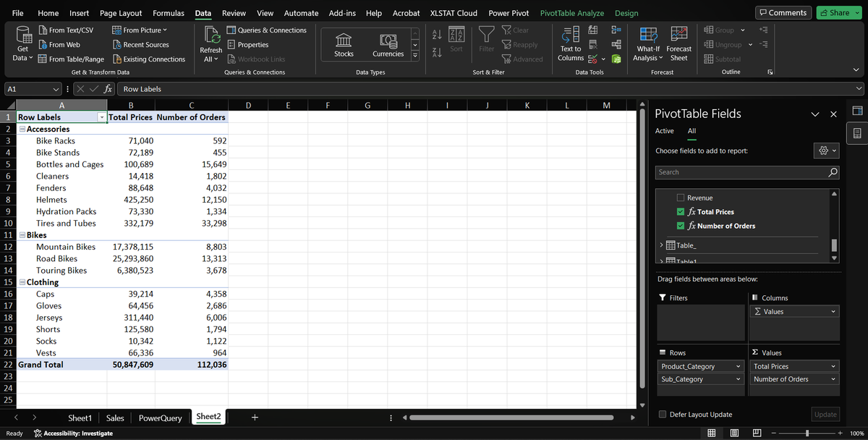This screenshot has height=440, width=868.
Task: Create a Forecast Sheet
Action: coord(678,45)
